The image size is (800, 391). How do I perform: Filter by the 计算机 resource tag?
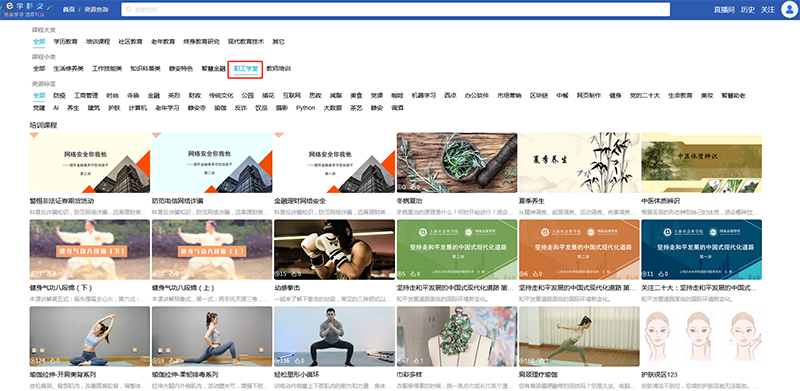pos(138,108)
